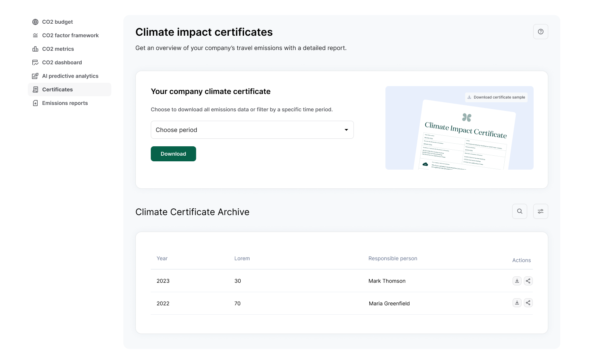
Task: Click the Year column header
Action: point(162,258)
